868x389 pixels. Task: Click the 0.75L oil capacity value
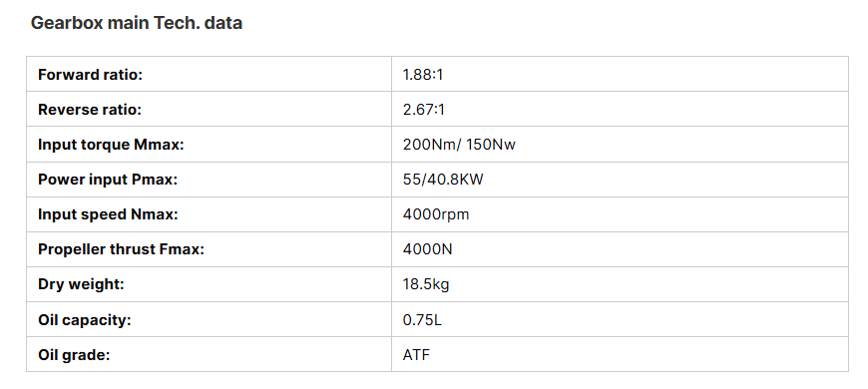[x=422, y=319]
